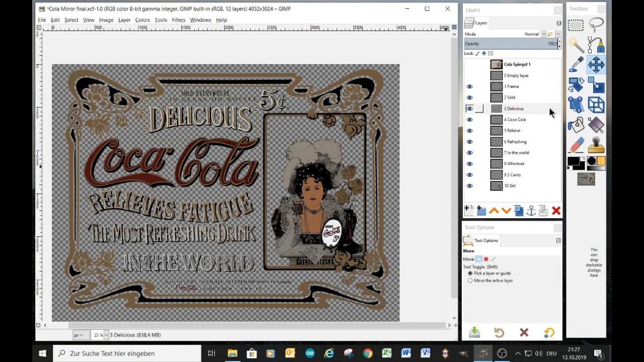Open the Select menu

point(71,20)
